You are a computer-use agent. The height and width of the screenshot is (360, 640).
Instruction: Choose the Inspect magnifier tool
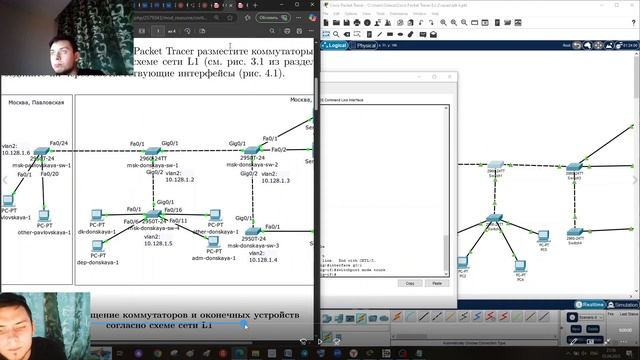[336, 34]
